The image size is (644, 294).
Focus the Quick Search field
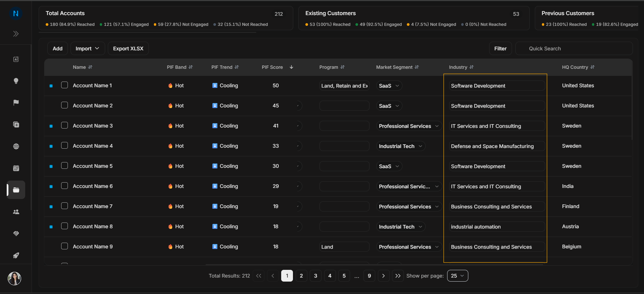click(574, 49)
